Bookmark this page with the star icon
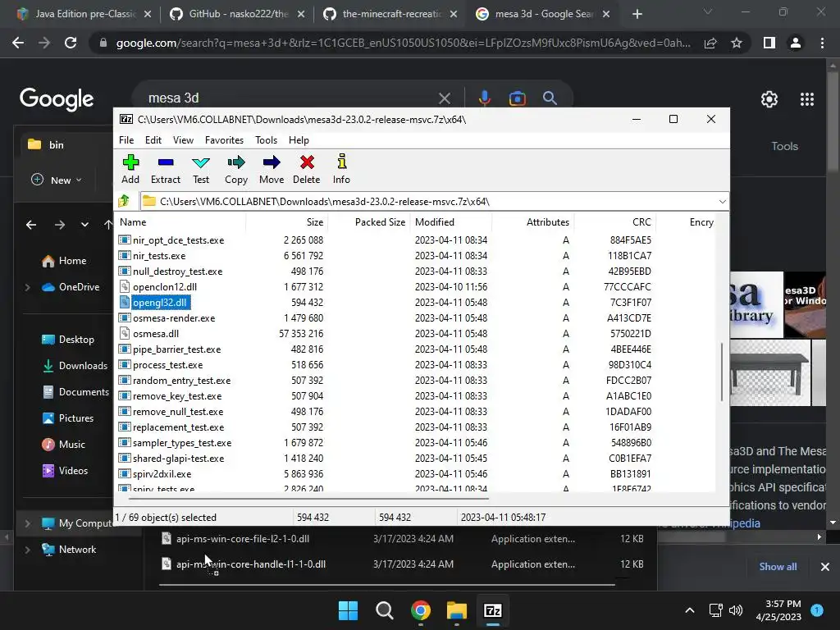The width and height of the screenshot is (840, 630). coord(737,43)
